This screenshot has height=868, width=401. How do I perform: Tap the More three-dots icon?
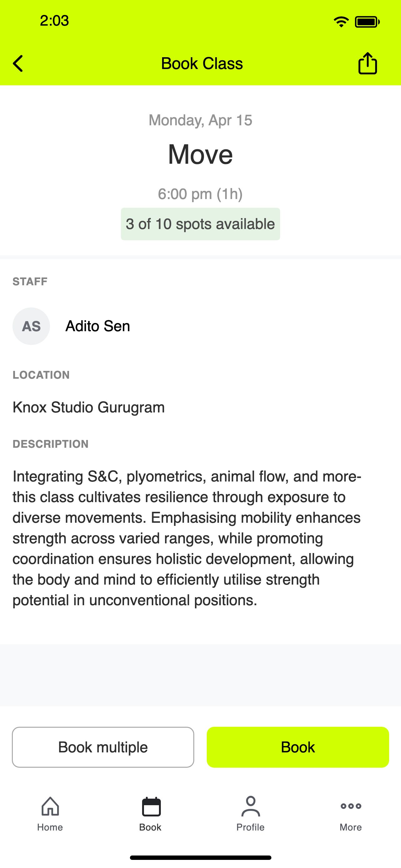click(x=351, y=806)
